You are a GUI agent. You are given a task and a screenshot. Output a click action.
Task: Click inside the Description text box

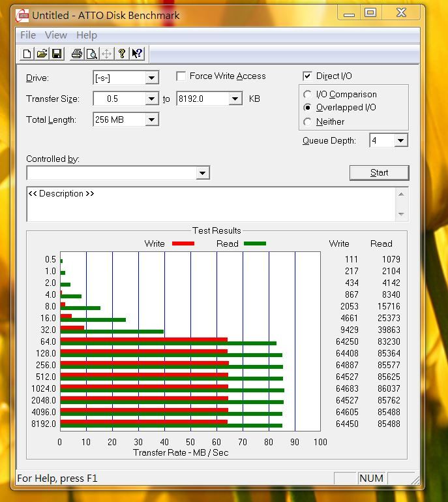coord(211,204)
